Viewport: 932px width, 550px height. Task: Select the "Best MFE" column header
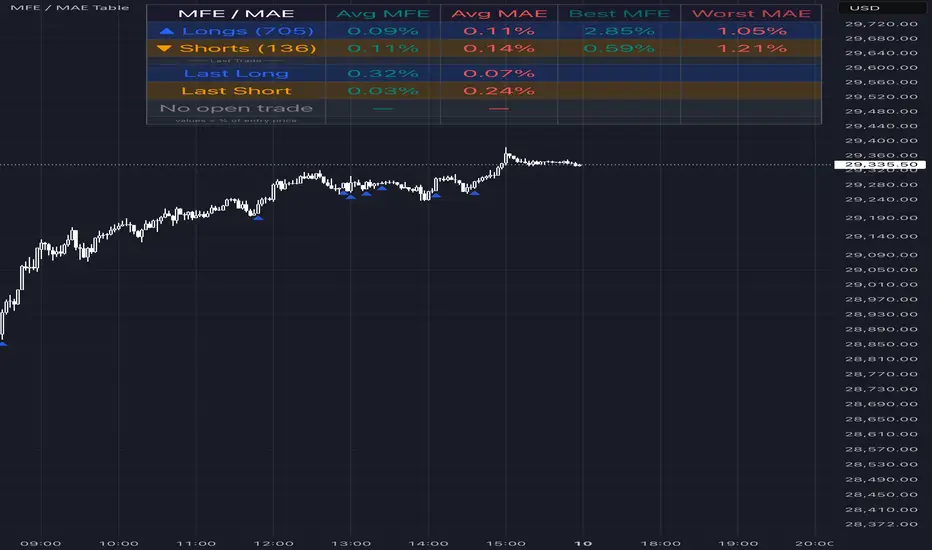click(x=619, y=13)
